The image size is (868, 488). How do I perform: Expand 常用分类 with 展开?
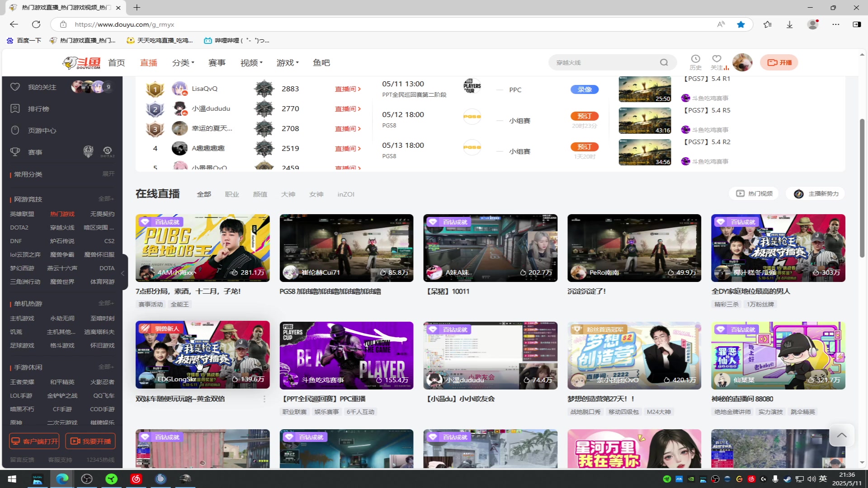(x=108, y=174)
